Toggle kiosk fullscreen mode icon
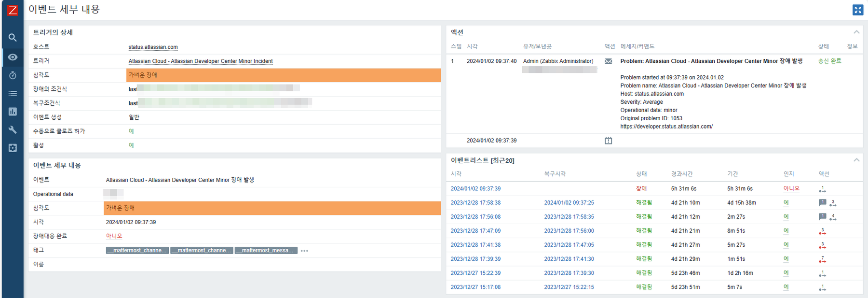 (858, 10)
